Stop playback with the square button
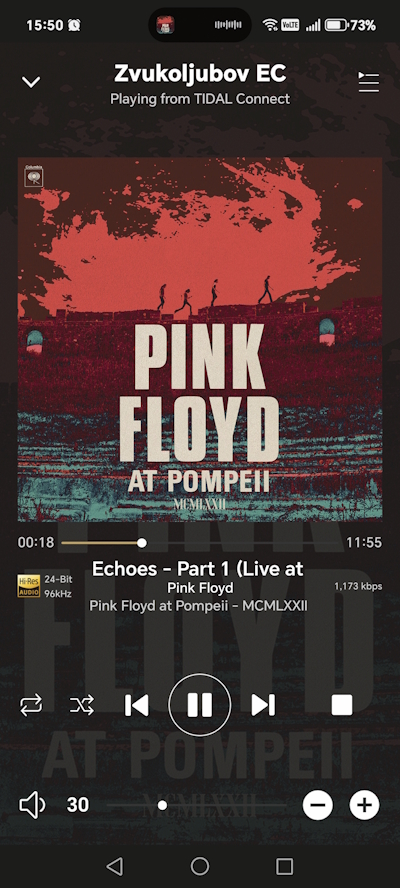The width and height of the screenshot is (400, 888). tap(342, 705)
